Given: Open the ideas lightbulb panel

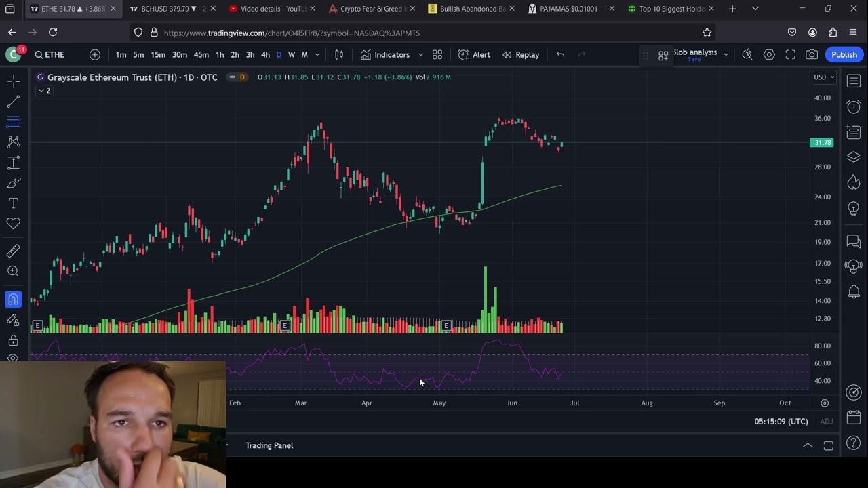Looking at the screenshot, I should pyautogui.click(x=854, y=208).
